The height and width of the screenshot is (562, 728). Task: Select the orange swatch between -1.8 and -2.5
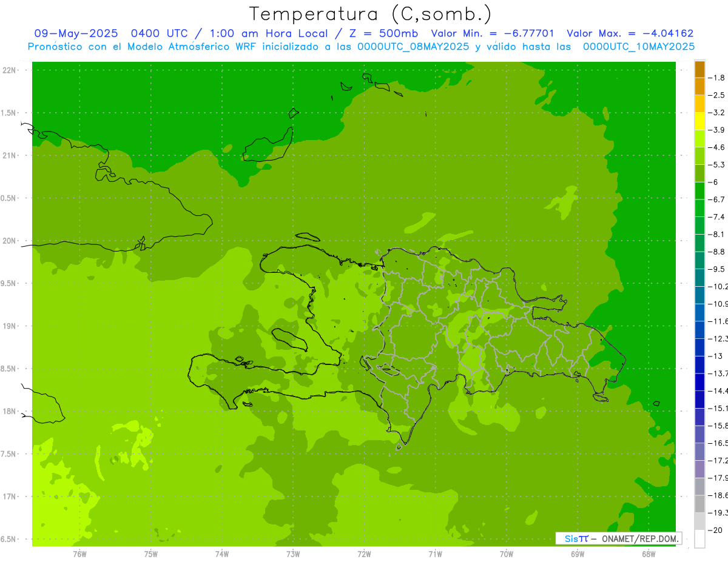tap(699, 86)
